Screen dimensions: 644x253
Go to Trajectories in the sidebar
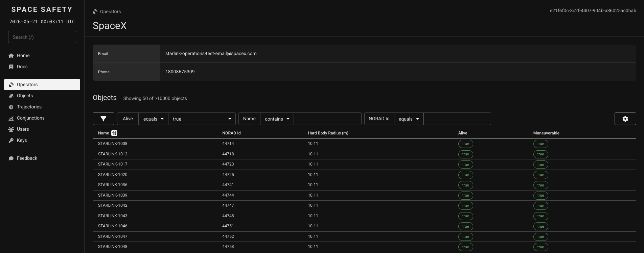pos(42,107)
